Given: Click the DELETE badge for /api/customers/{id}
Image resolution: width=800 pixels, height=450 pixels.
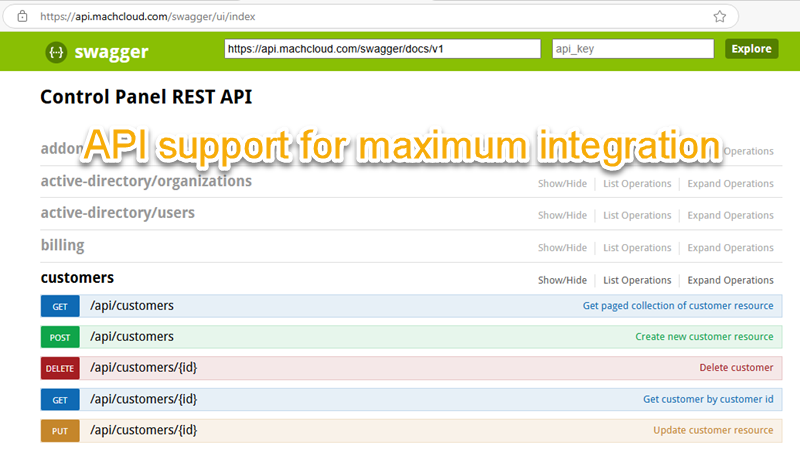Looking at the screenshot, I should tap(60, 368).
